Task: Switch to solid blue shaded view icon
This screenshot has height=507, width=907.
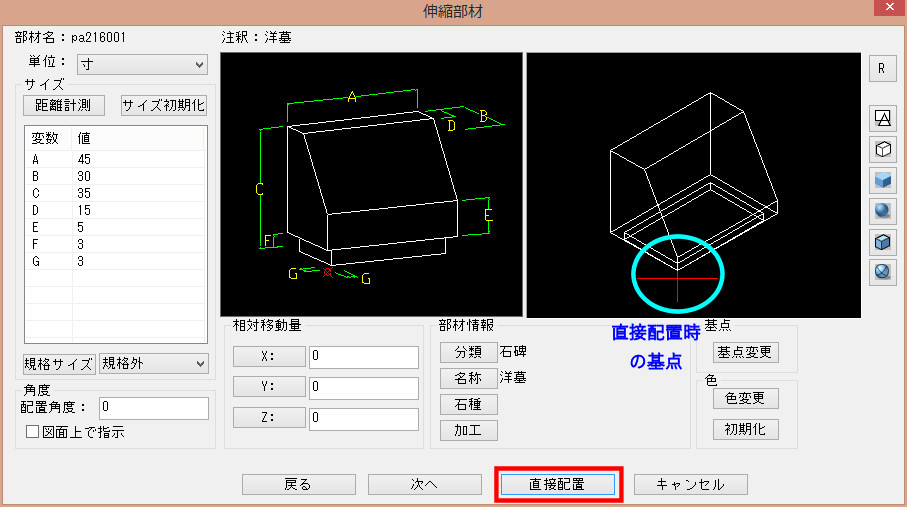Action: 882,180
